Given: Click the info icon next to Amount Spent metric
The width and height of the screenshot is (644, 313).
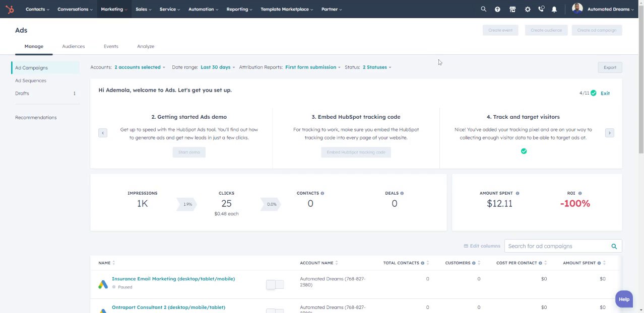Looking at the screenshot, I should (x=518, y=193).
